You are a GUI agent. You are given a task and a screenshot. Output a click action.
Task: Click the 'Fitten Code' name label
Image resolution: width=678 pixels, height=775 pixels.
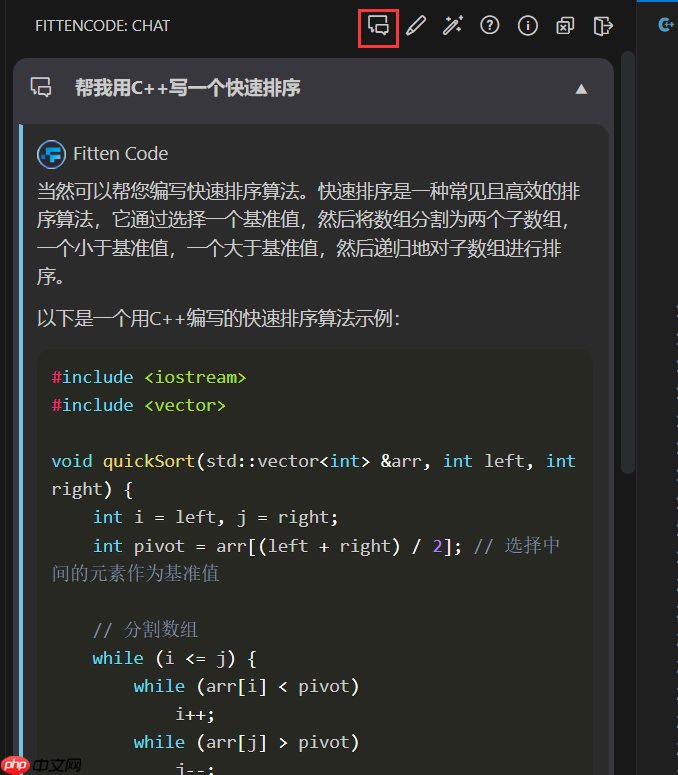[x=121, y=154]
